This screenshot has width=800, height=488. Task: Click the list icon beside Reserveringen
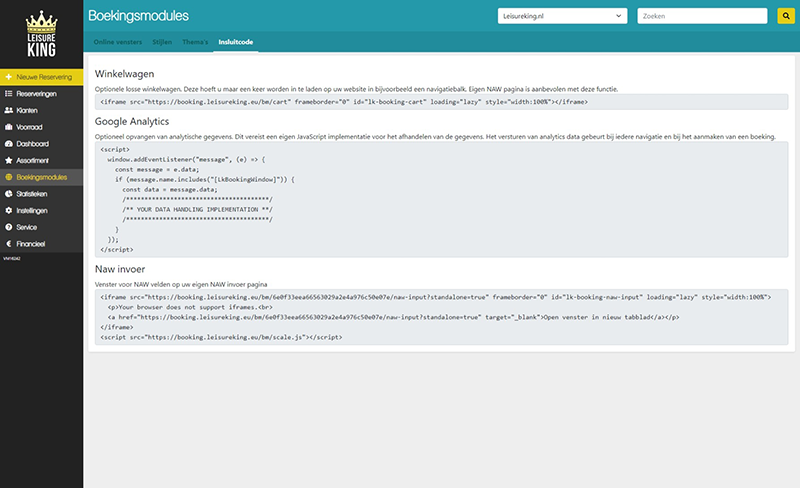coord(9,93)
